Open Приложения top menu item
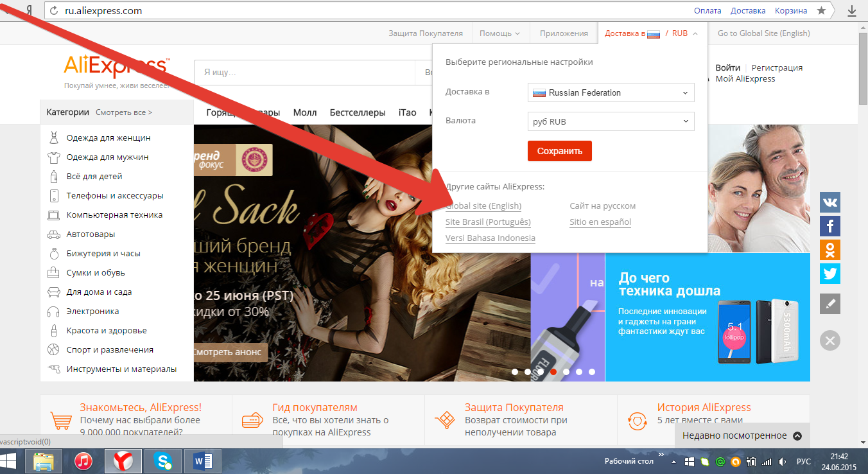The width and height of the screenshot is (868, 474). 564,33
